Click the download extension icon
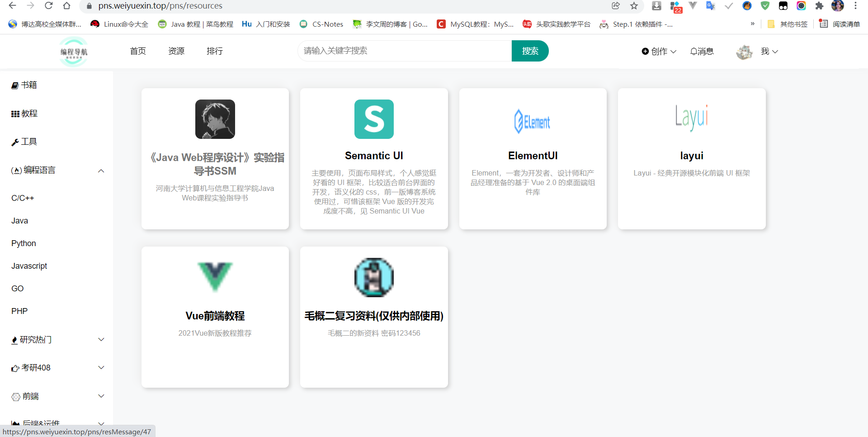The height and width of the screenshot is (437, 868). click(656, 5)
